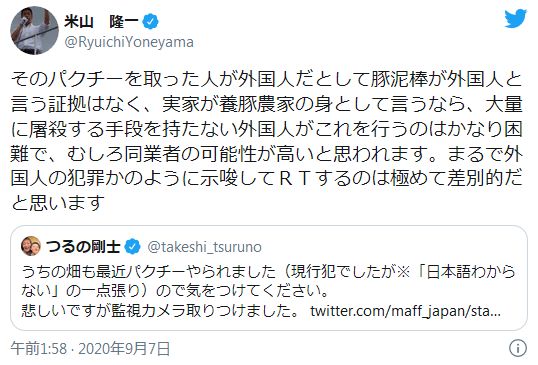Open the @takeshi_tsuruno handle

(x=204, y=247)
